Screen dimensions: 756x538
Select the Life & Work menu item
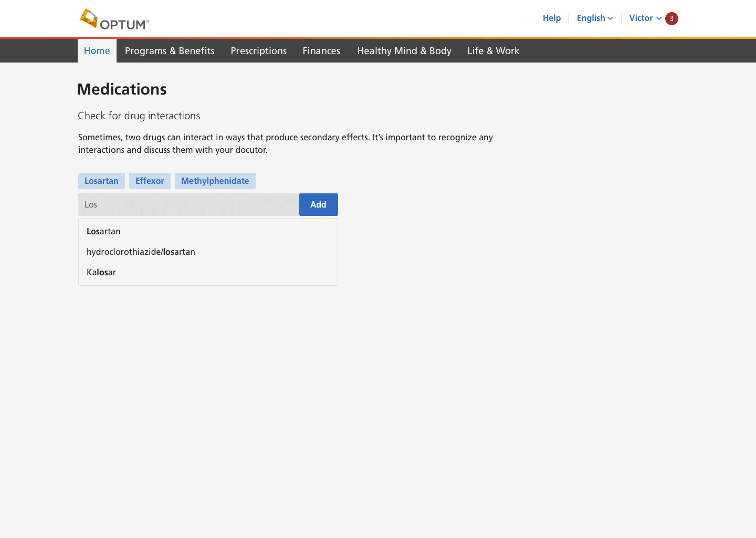(493, 51)
